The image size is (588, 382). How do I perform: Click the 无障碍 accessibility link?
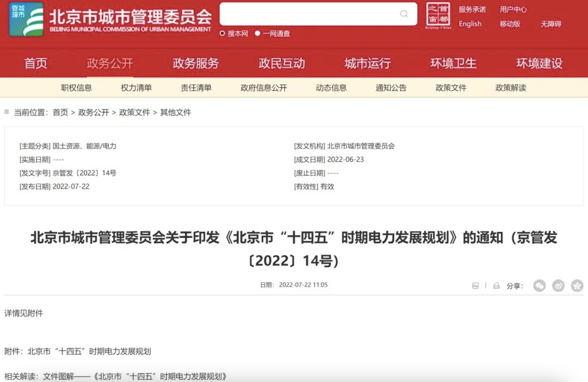pos(551,24)
